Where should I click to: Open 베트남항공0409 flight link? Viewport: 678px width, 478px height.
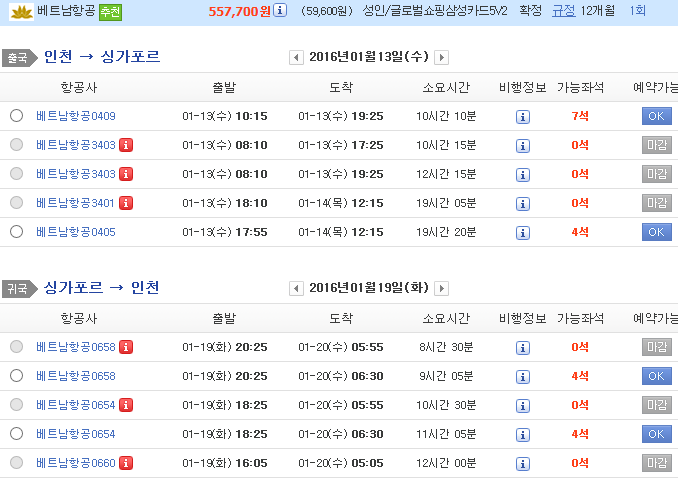(76, 116)
